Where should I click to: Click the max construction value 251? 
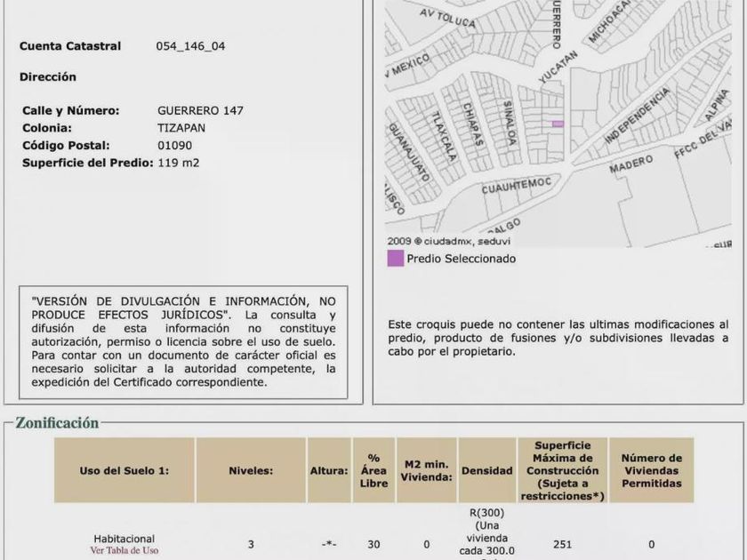(563, 544)
